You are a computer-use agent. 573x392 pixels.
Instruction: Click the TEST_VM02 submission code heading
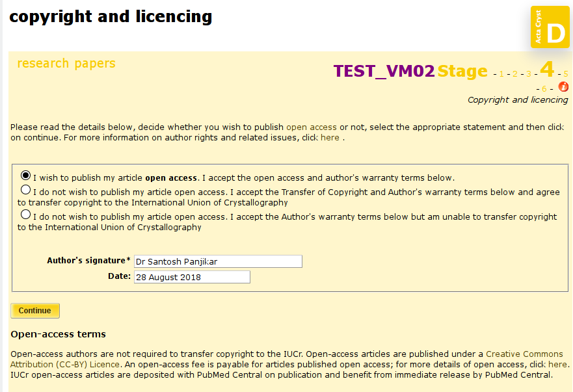pyautogui.click(x=384, y=72)
